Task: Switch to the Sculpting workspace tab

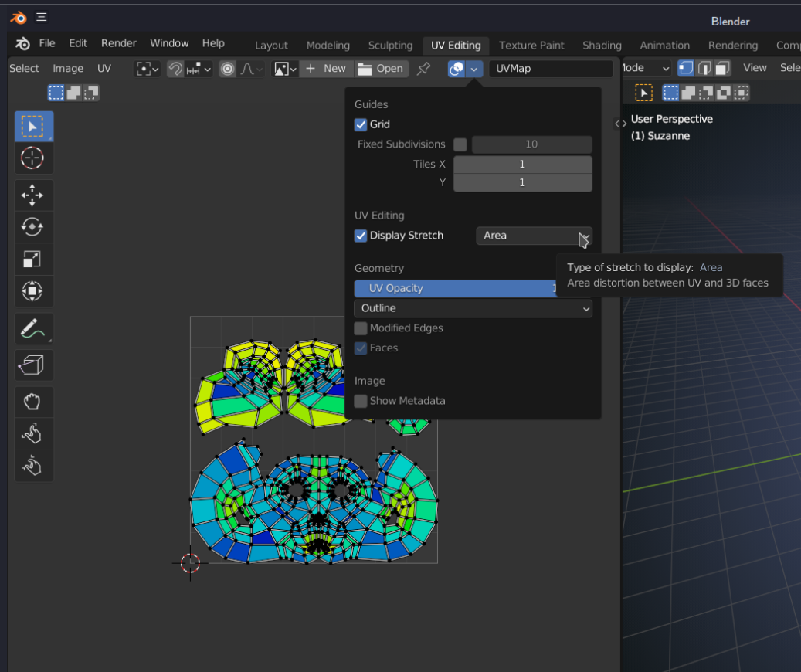Action: click(390, 46)
